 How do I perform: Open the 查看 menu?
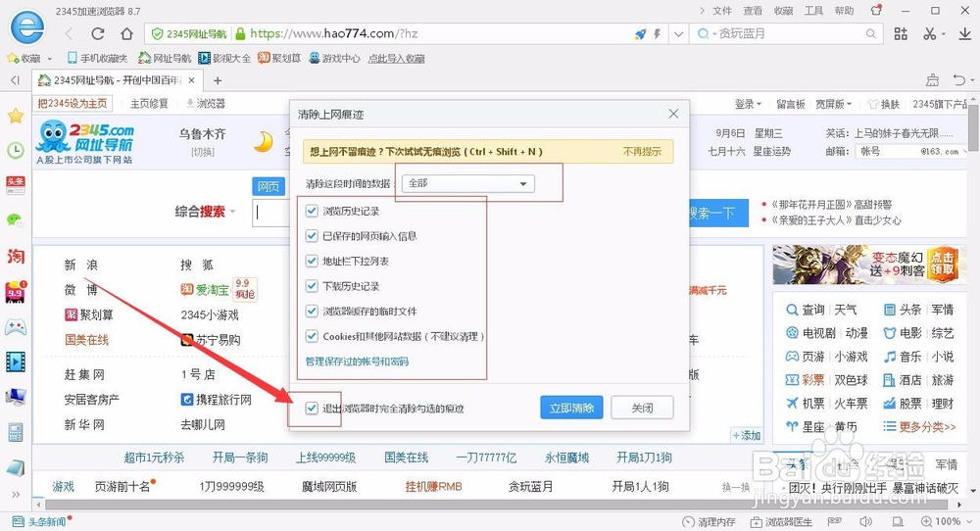[x=753, y=11]
